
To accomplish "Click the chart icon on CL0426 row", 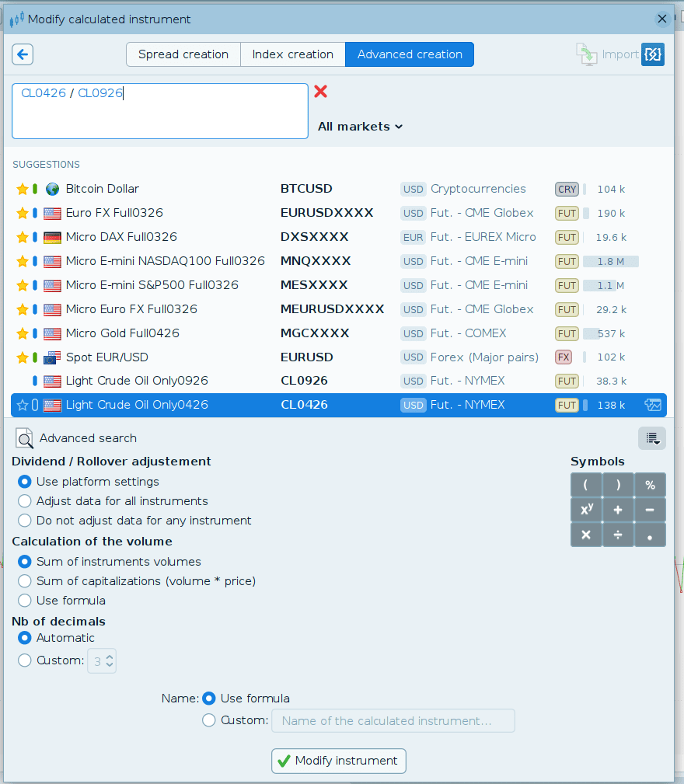I will 653,405.
